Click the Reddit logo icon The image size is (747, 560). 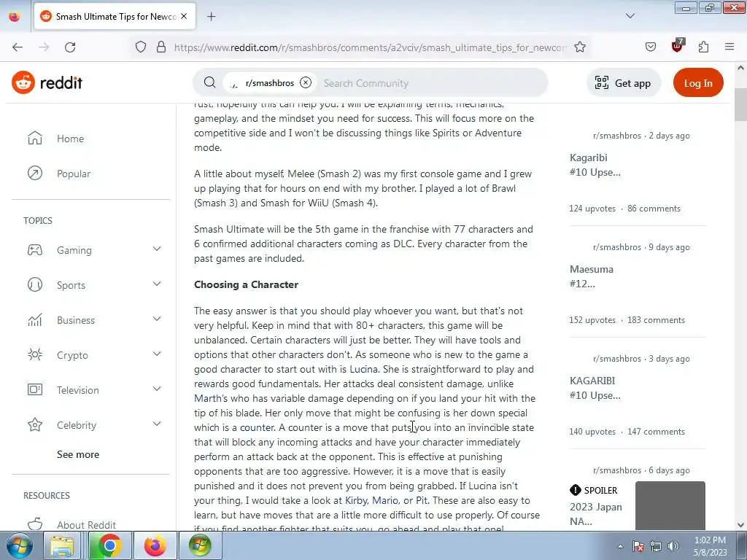click(x=23, y=83)
